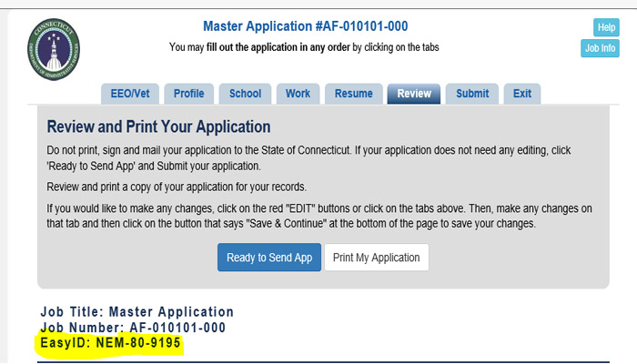Select the Review tab

point(414,94)
